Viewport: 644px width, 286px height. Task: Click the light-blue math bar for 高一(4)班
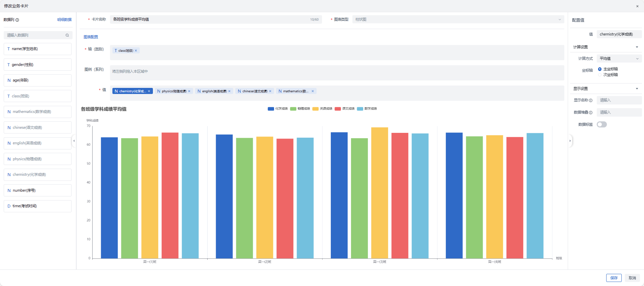pos(535,196)
